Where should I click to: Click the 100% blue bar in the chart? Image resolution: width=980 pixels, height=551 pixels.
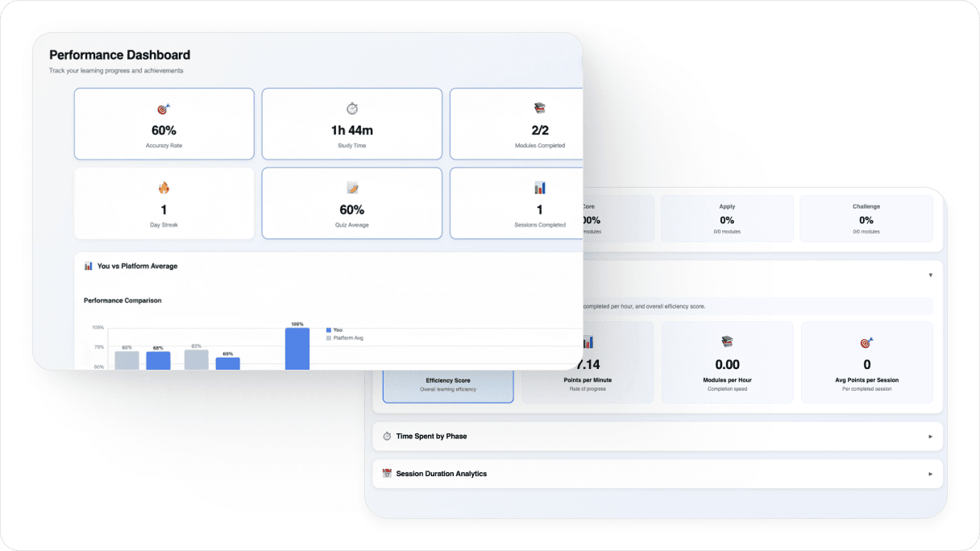point(297,348)
